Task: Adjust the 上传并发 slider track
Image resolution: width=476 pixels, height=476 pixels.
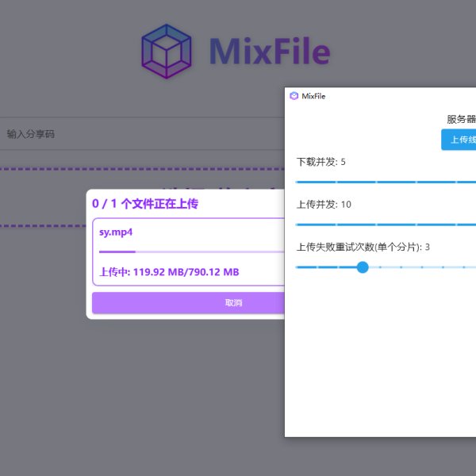Action: point(386,225)
